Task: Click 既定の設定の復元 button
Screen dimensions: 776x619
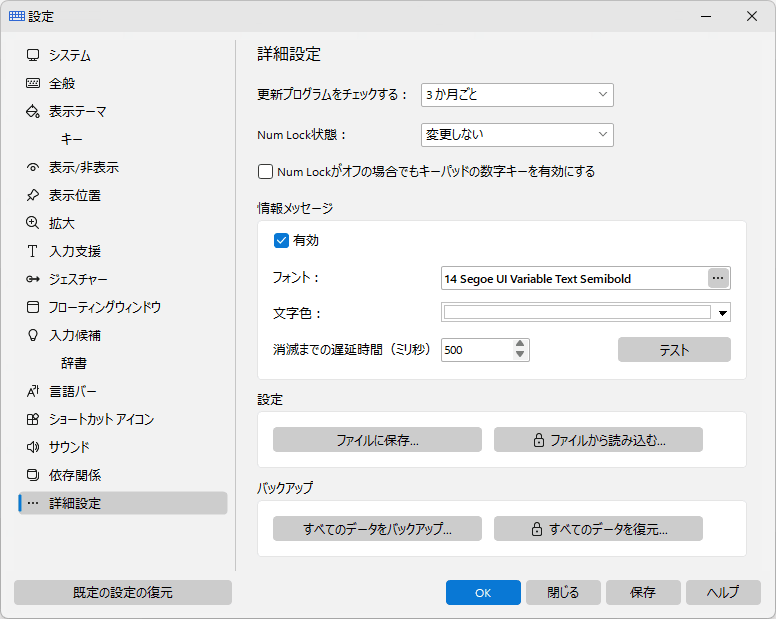Action: [x=123, y=592]
